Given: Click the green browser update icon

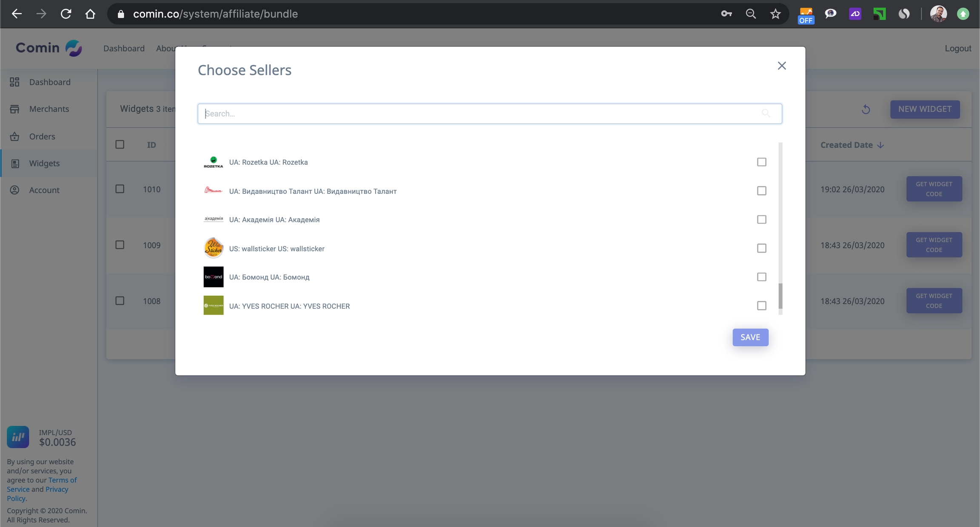Looking at the screenshot, I should pos(963,14).
